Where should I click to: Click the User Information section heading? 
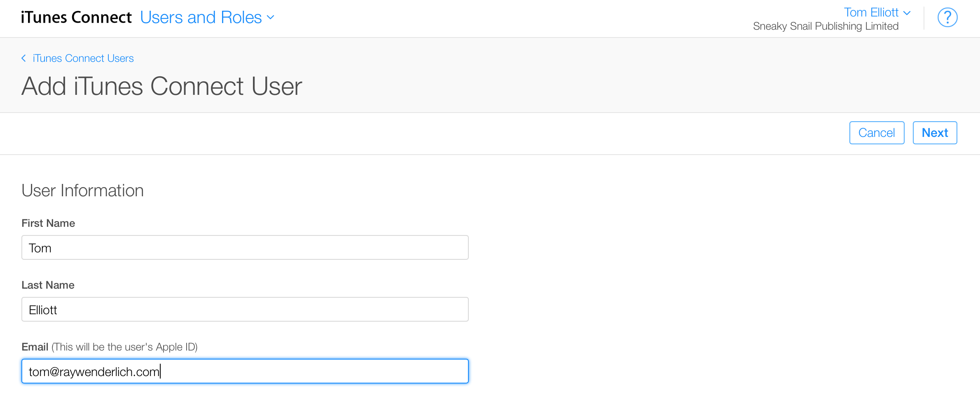82,191
